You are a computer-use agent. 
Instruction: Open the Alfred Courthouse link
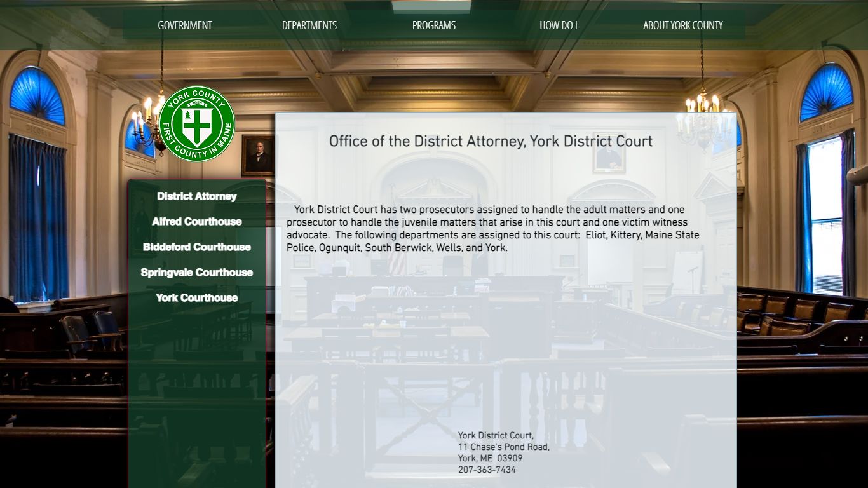pyautogui.click(x=197, y=222)
